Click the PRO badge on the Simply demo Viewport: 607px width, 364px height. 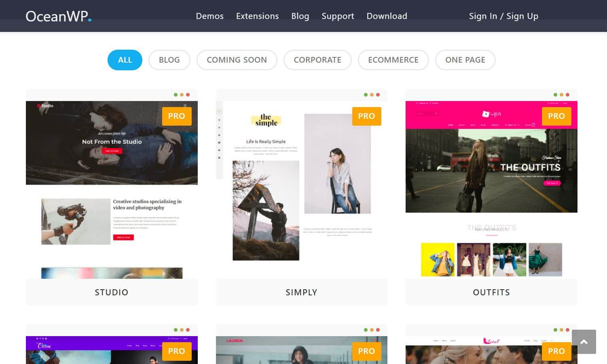coord(366,116)
